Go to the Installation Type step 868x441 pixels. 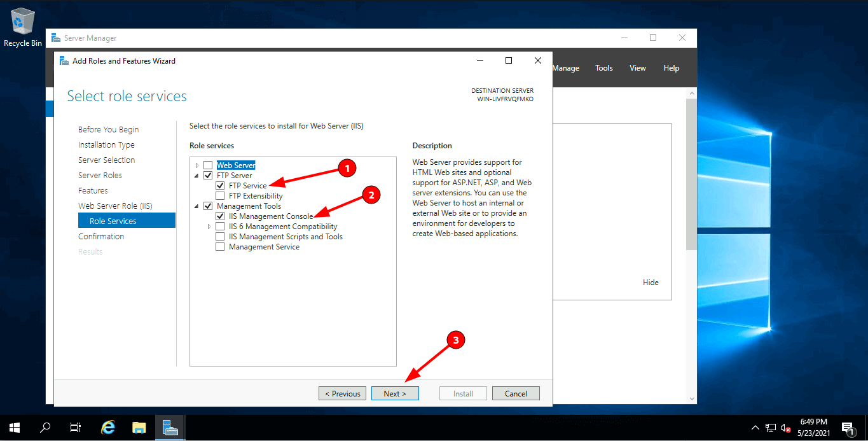[106, 145]
